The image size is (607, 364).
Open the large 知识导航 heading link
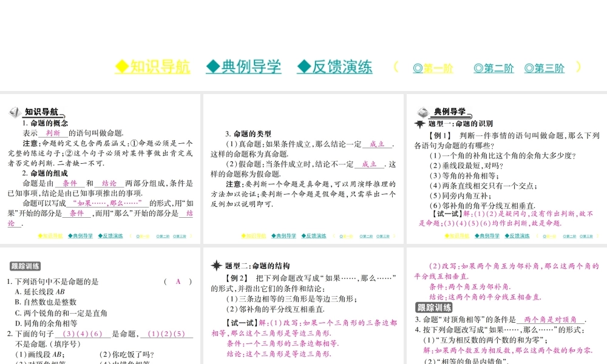(152, 67)
